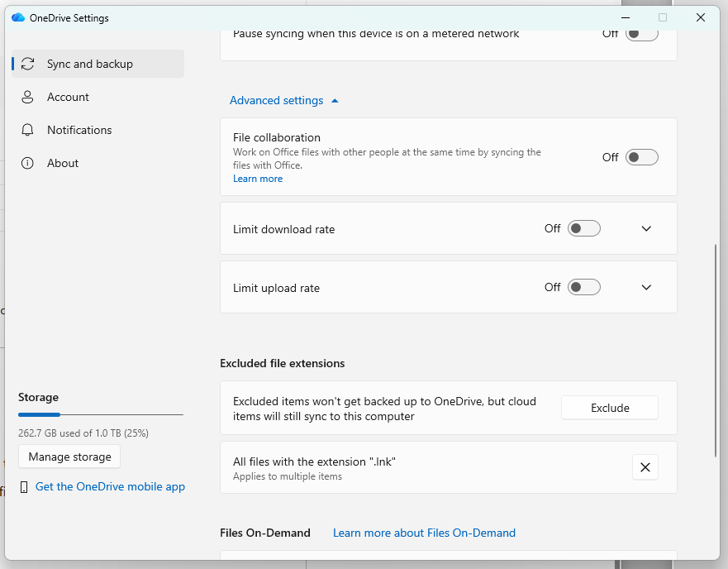Collapse the Advanced settings section

click(284, 100)
